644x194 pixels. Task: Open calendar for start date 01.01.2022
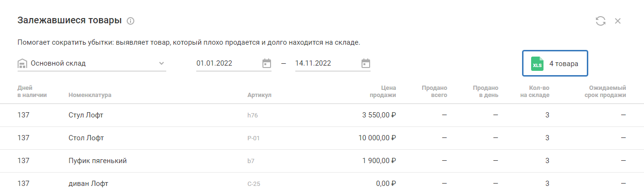tap(267, 63)
